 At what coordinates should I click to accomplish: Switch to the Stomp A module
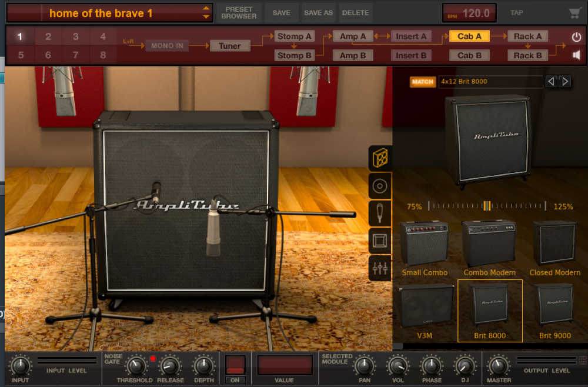[295, 36]
